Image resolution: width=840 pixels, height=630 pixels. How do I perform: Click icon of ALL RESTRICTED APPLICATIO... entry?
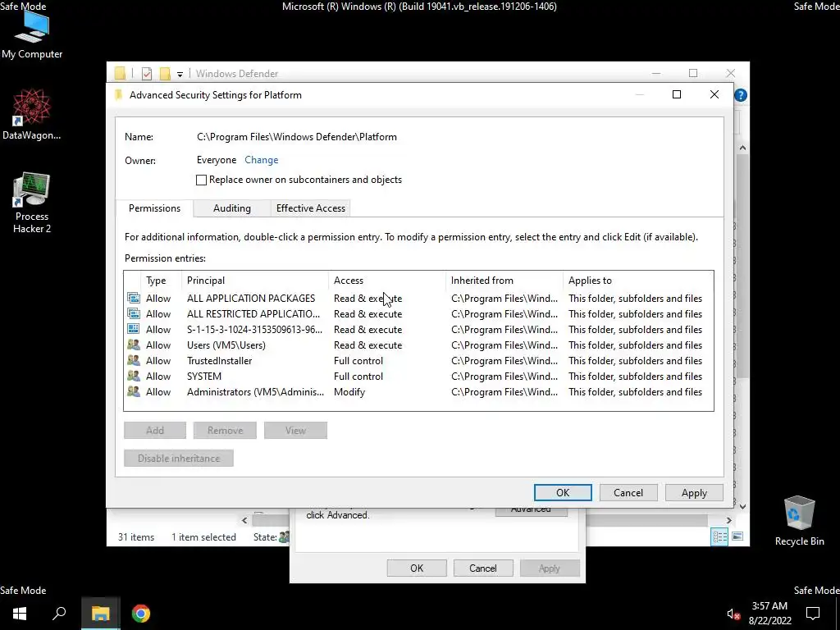tap(134, 313)
